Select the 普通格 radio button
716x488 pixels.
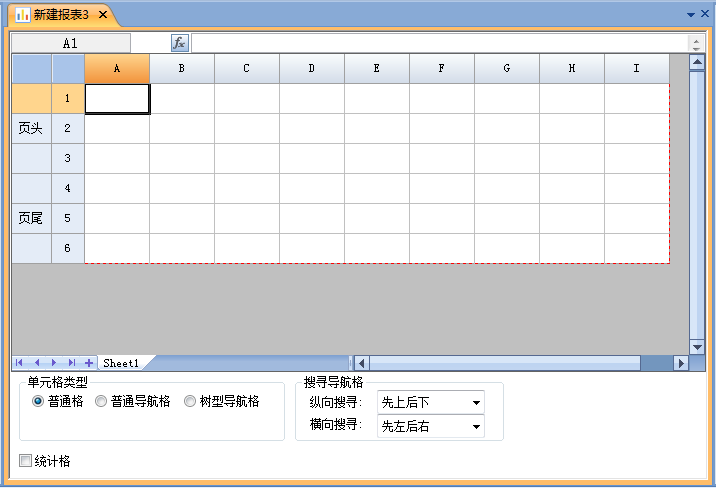pos(39,401)
